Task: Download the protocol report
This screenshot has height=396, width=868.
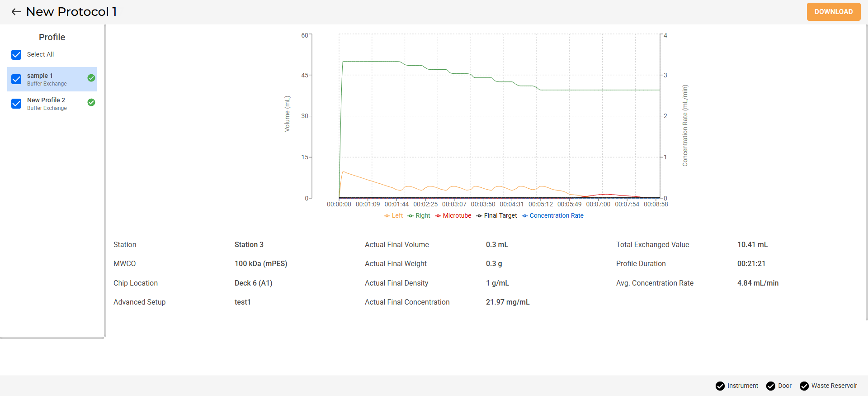Action: click(x=833, y=12)
